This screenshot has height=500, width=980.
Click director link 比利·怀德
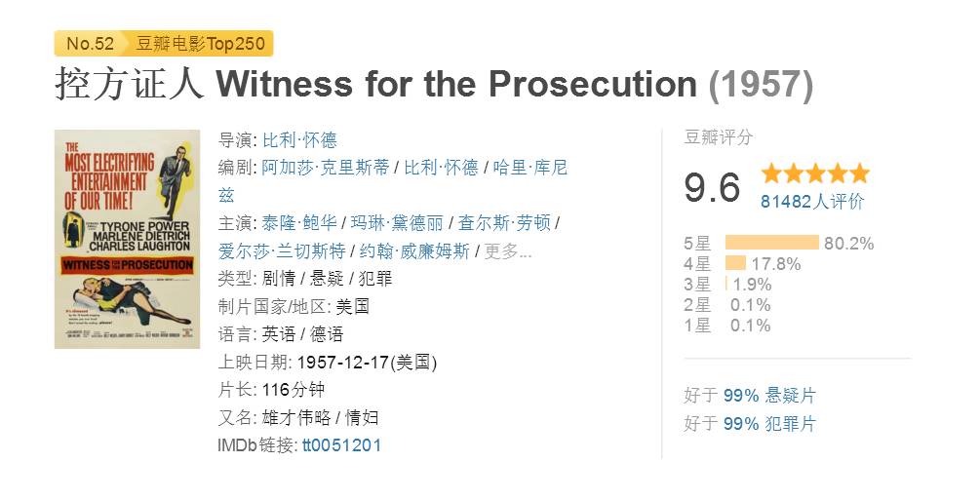299,140
